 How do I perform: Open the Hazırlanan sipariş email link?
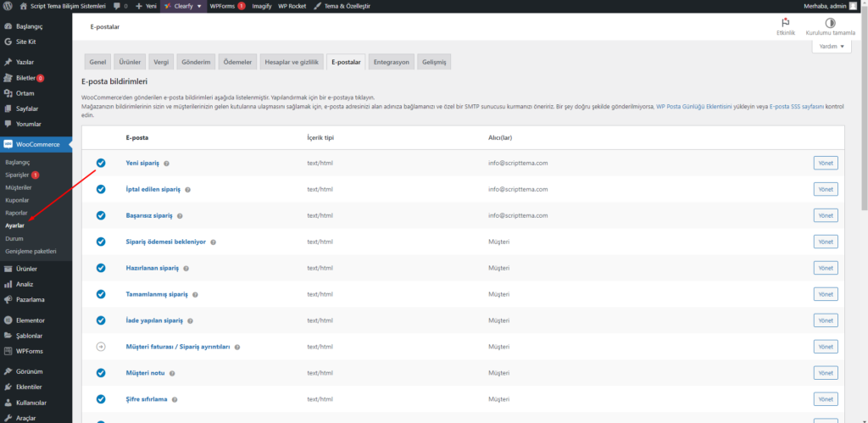pos(153,268)
